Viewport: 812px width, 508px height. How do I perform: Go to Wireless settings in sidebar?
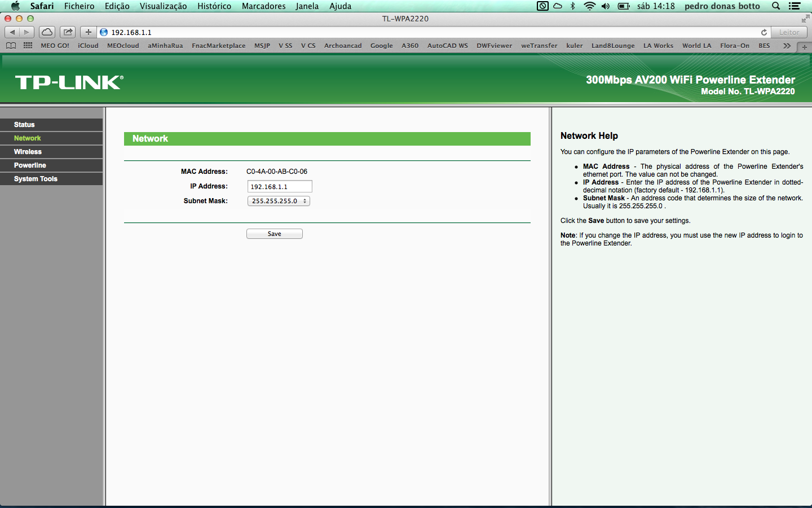51,152
